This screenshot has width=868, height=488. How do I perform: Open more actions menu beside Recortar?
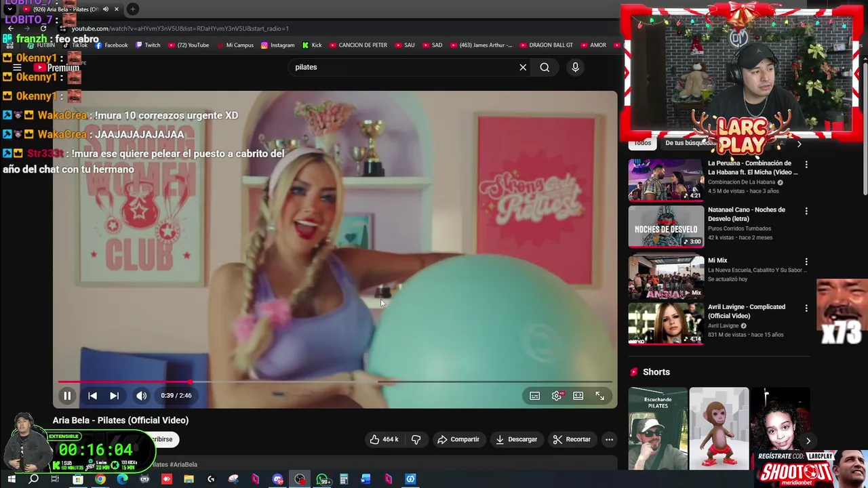pyautogui.click(x=609, y=439)
